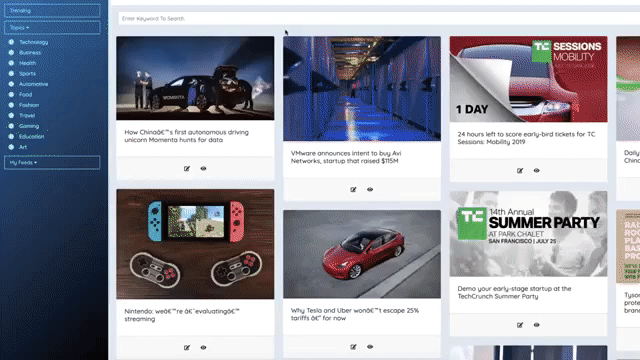The width and height of the screenshot is (640, 360).
Task: Open the Tesla and Uber tariffs headline
Action: [x=355, y=314]
